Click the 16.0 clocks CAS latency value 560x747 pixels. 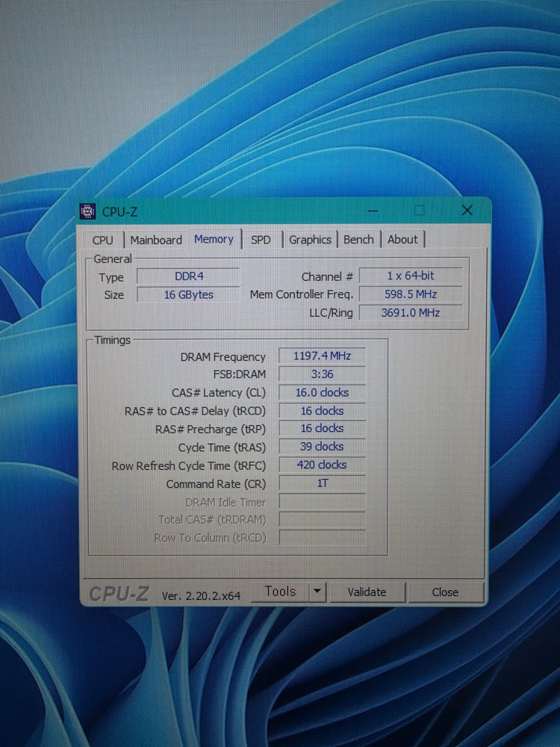(322, 393)
